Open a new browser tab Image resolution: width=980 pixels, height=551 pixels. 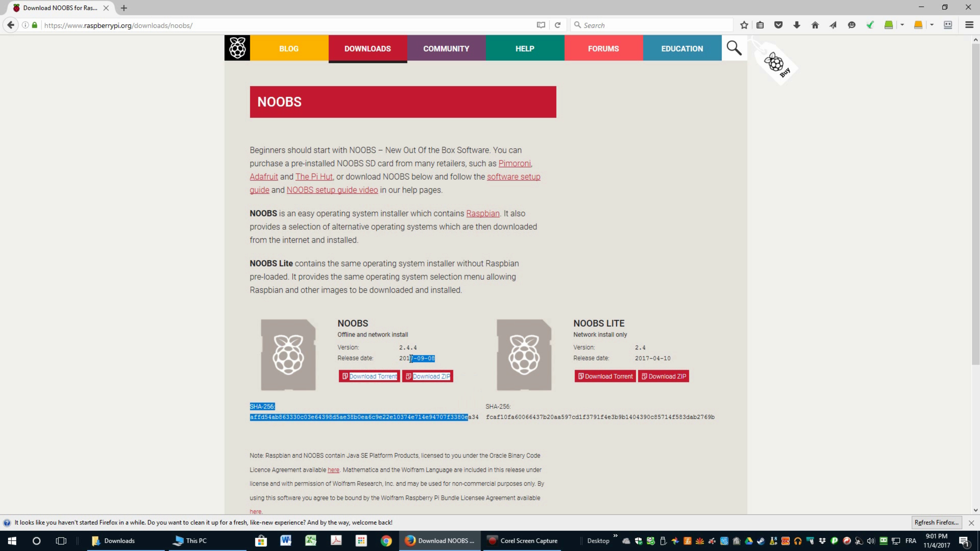point(124,8)
